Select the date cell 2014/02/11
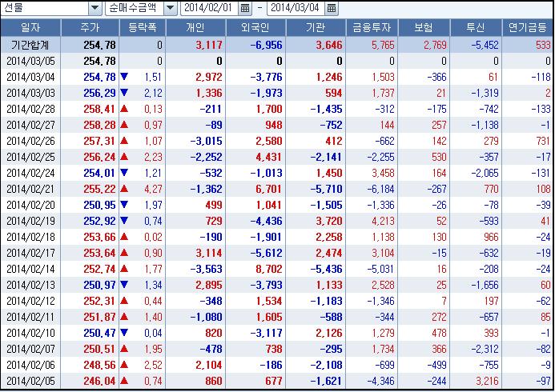The image size is (555, 392). coord(30,317)
